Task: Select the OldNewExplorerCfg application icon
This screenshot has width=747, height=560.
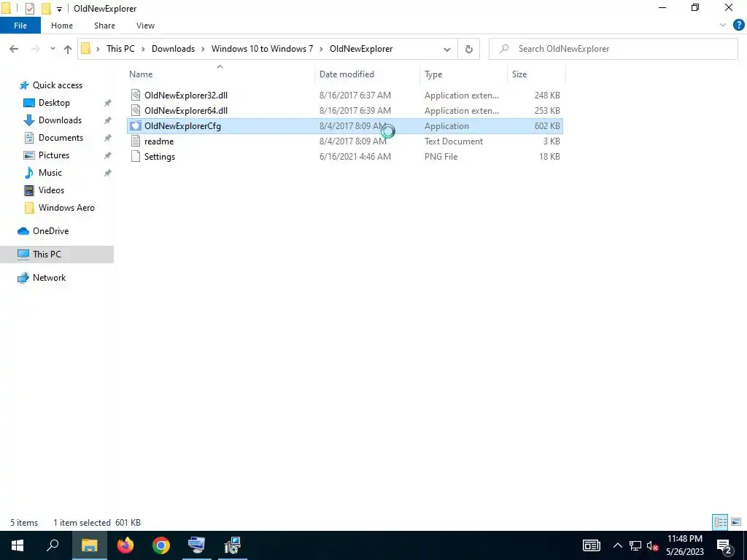Action: [x=136, y=125]
